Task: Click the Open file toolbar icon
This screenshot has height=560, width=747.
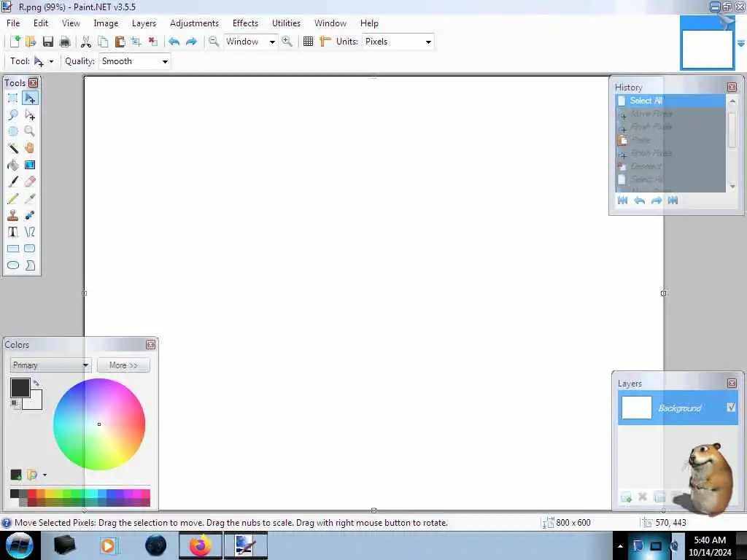Action: pos(31,42)
